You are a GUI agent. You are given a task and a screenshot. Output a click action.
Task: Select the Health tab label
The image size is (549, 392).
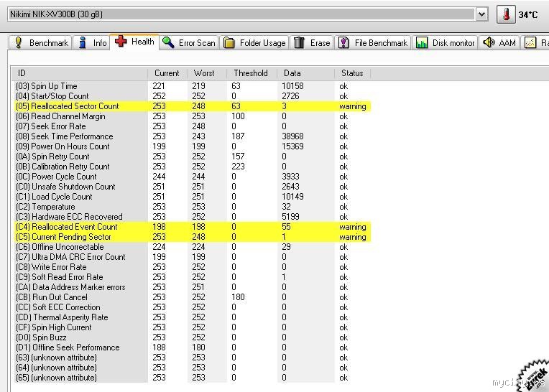pyautogui.click(x=143, y=42)
